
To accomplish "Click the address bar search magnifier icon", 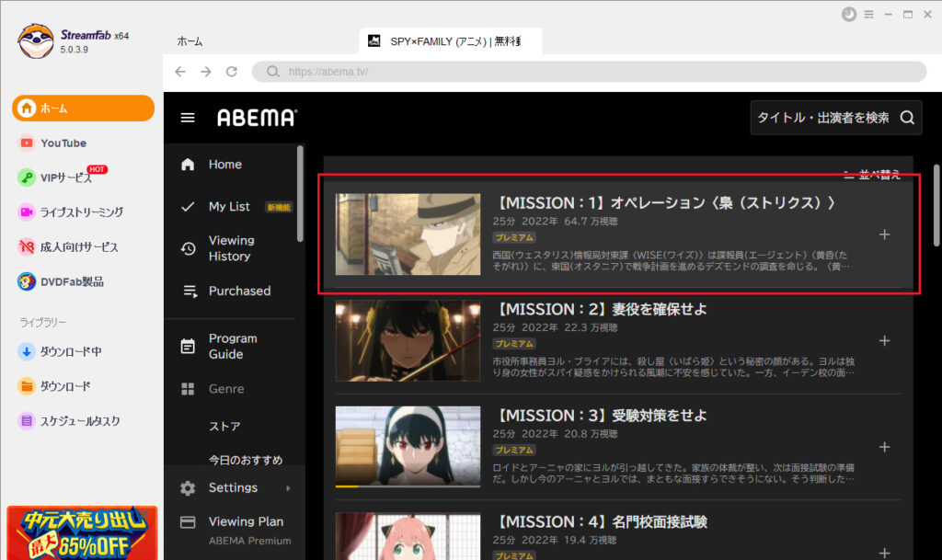I will pos(272,72).
